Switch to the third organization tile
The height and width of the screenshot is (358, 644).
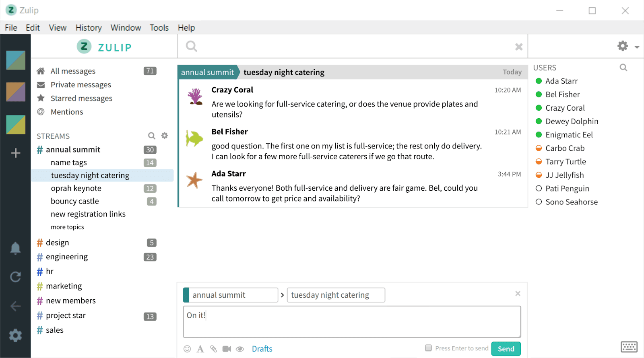pos(16,125)
